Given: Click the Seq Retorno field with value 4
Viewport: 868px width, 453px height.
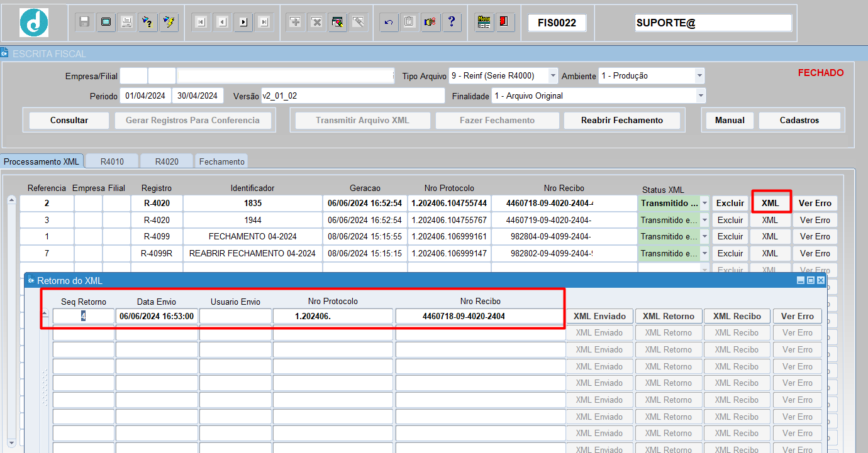Looking at the screenshot, I should [84, 317].
